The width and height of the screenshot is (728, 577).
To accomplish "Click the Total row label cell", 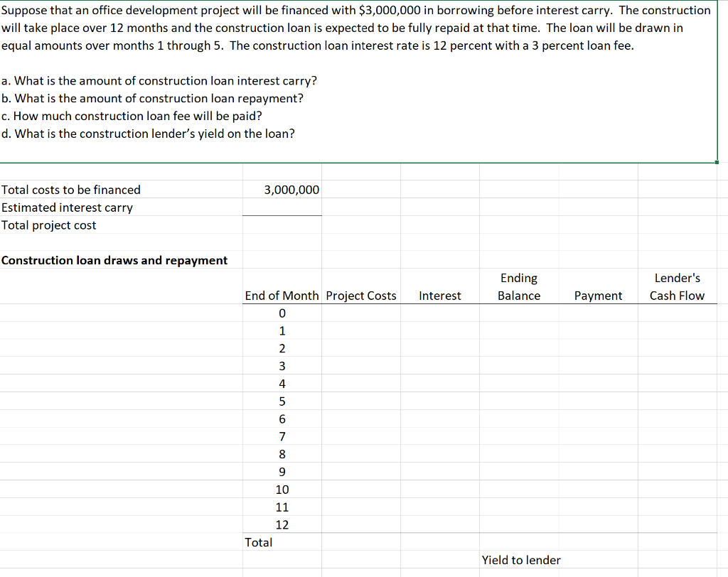I will pyautogui.click(x=259, y=542).
